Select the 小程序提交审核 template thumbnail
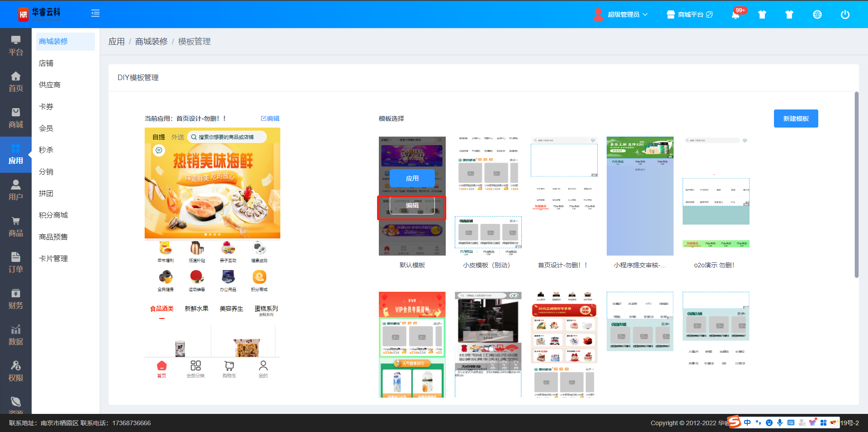The width and height of the screenshot is (868, 432). tap(640, 196)
